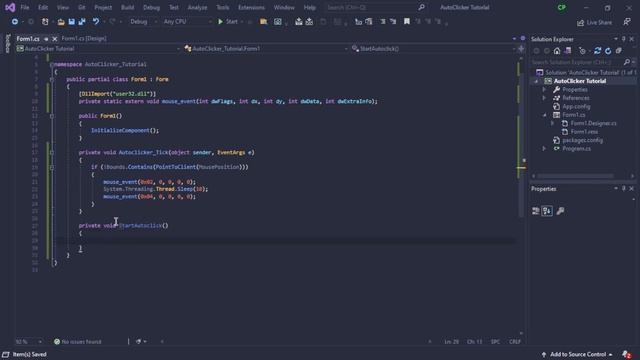The width and height of the screenshot is (640, 360).
Task: Toggle auto-hide pin on Properties panel
Action: coord(624,189)
